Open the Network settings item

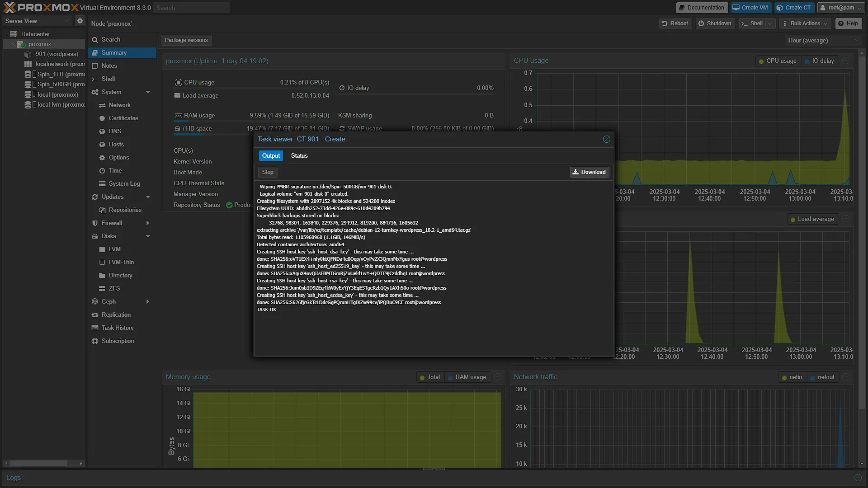coord(122,105)
